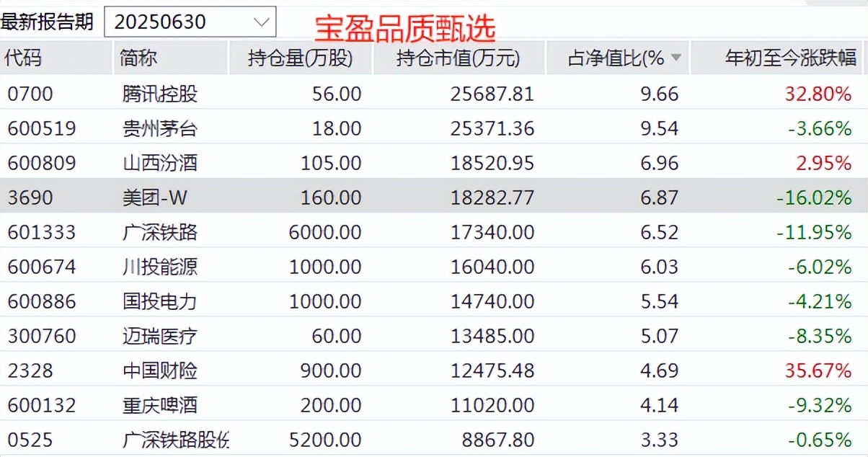Click the 35.67% change value for 中国财险
This screenshot has width=868, height=457.
pyautogui.click(x=818, y=371)
